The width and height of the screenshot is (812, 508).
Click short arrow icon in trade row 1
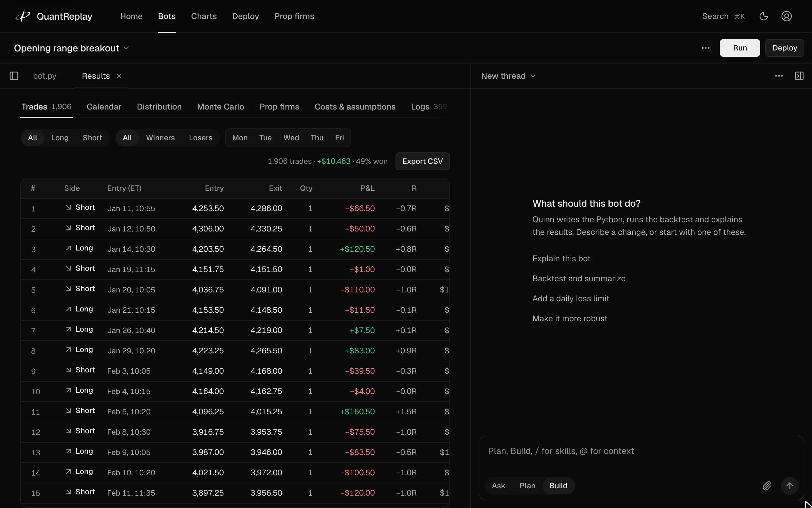click(x=69, y=208)
